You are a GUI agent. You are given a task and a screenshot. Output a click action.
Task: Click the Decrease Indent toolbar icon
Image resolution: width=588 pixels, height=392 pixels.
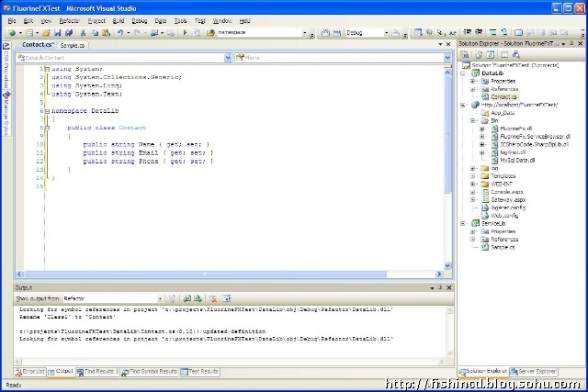pos(468,33)
